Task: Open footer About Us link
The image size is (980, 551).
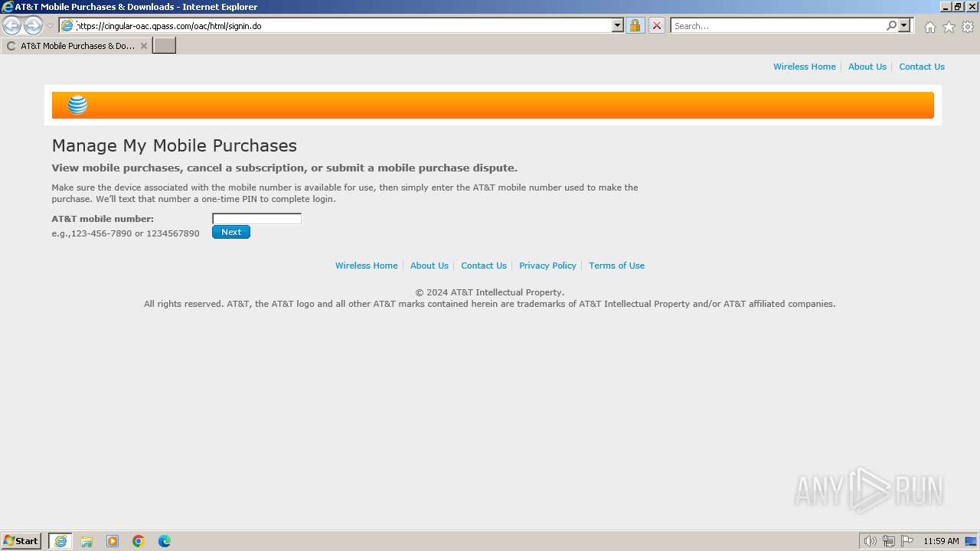Action: (x=429, y=266)
